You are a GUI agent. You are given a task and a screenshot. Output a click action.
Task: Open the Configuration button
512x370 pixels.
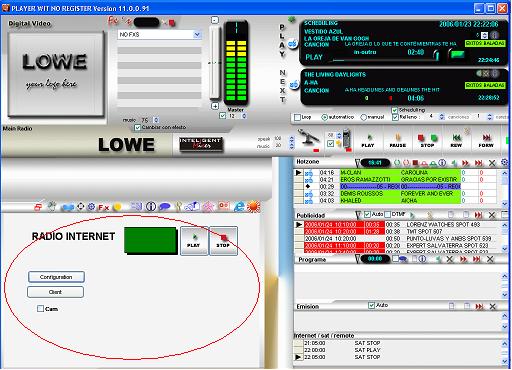coord(56,277)
